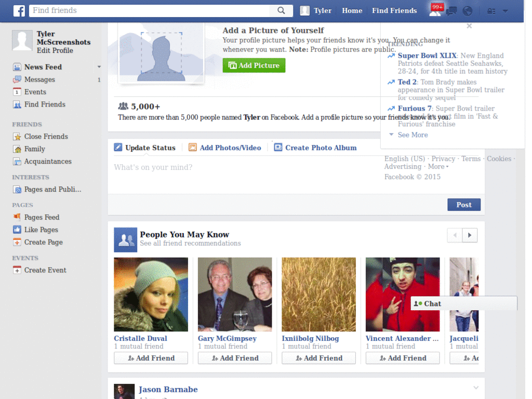The width and height of the screenshot is (532, 399).
Task: Open friend requests icon with 99+ badge
Action: pos(436,10)
